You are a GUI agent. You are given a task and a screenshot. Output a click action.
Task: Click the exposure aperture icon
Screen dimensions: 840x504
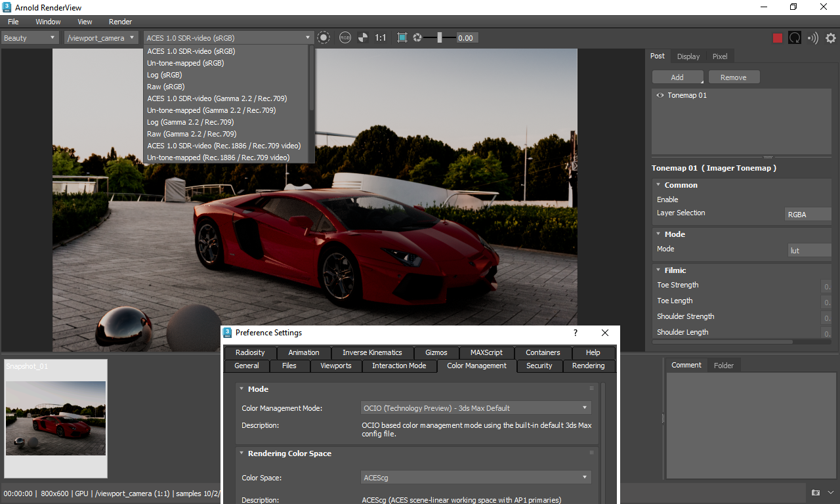(x=417, y=37)
